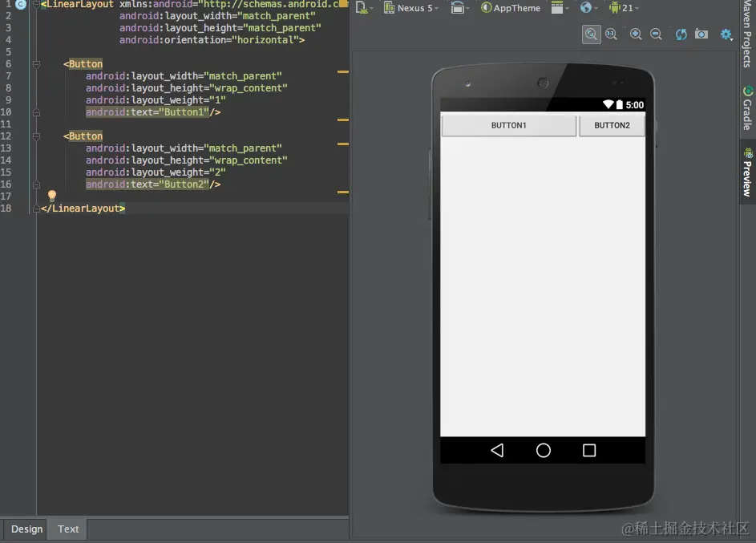Open the screen orientation dropdown
The height and width of the screenshot is (543, 756).
[x=460, y=8]
